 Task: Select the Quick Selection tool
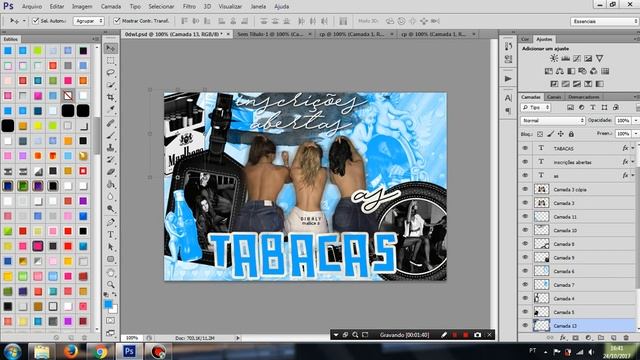click(x=110, y=85)
